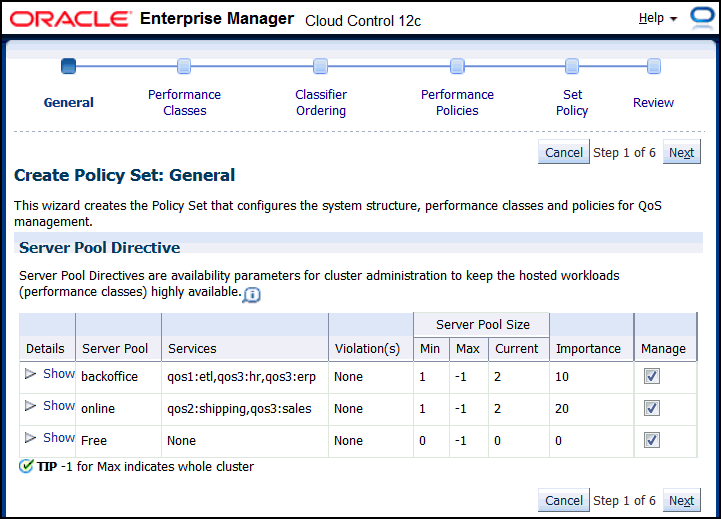
Task: Uncheck Manage checkbox for backoffice
Action: pos(652,376)
